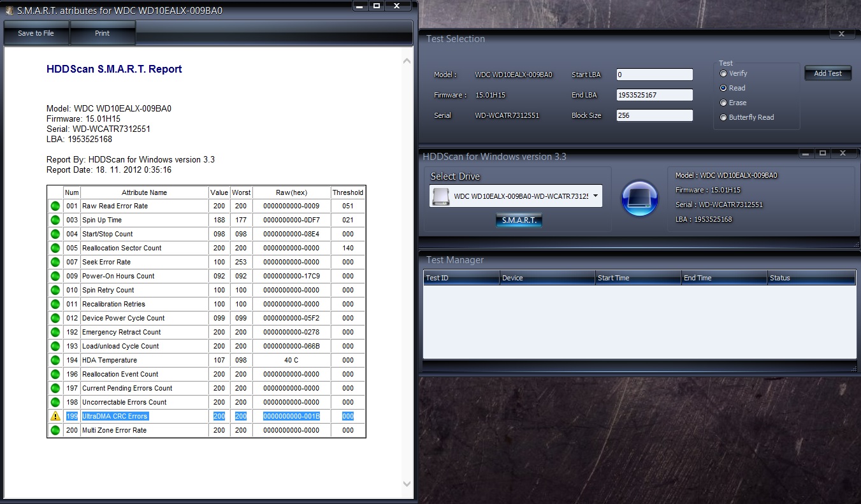The height and width of the screenshot is (504, 861).
Task: Close the Test Selection panel
Action: tap(841, 34)
